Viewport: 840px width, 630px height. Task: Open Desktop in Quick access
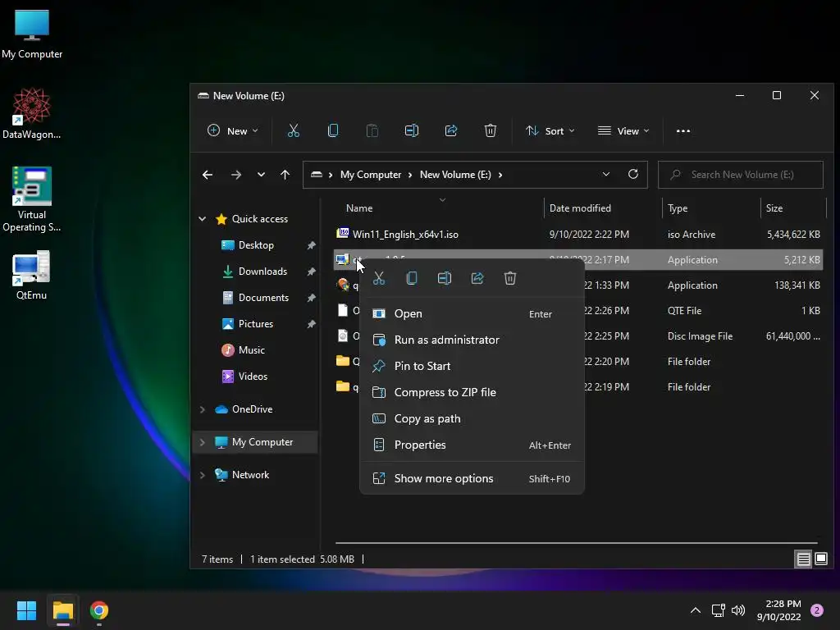coord(256,244)
